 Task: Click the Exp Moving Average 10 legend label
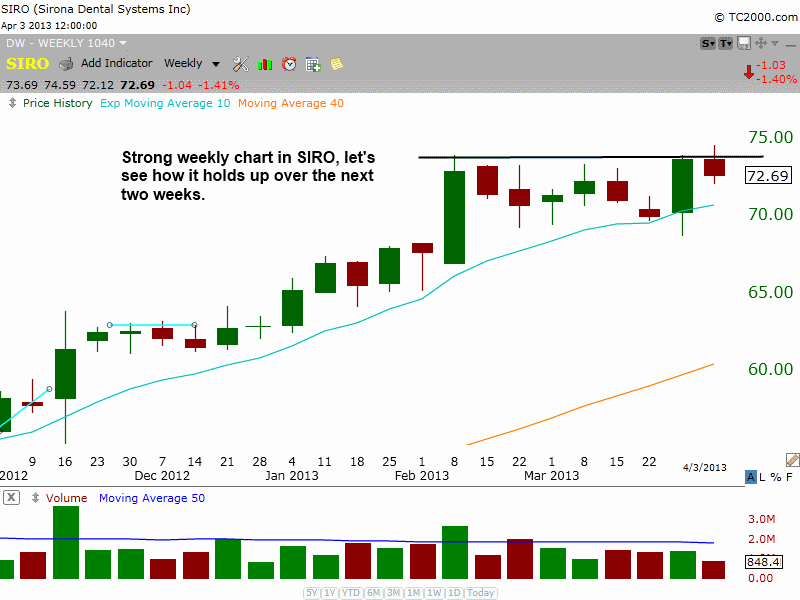(x=165, y=103)
